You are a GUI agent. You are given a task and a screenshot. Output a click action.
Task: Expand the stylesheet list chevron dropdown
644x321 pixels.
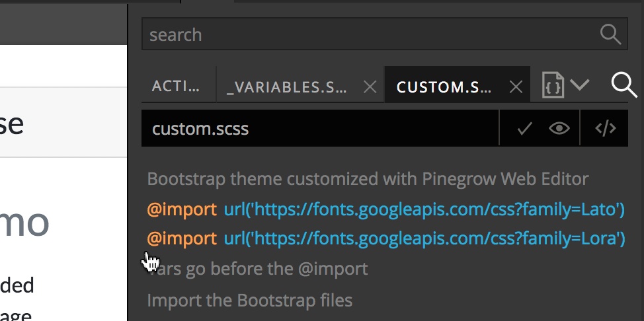pyautogui.click(x=579, y=85)
